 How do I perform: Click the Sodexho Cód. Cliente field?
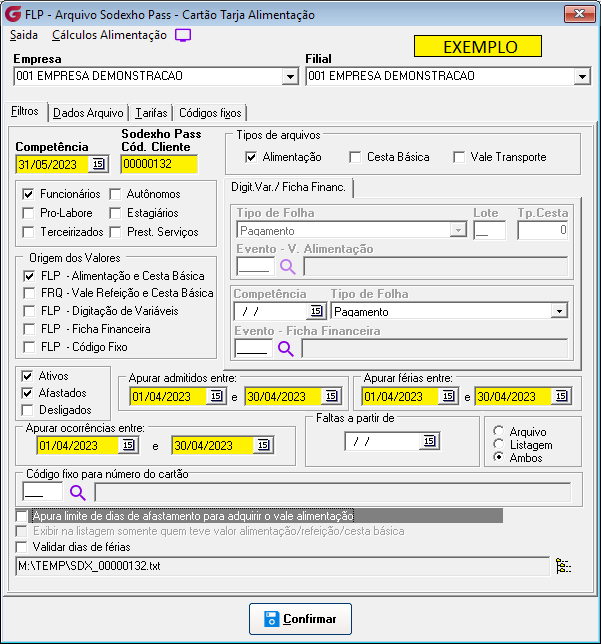coord(159,164)
